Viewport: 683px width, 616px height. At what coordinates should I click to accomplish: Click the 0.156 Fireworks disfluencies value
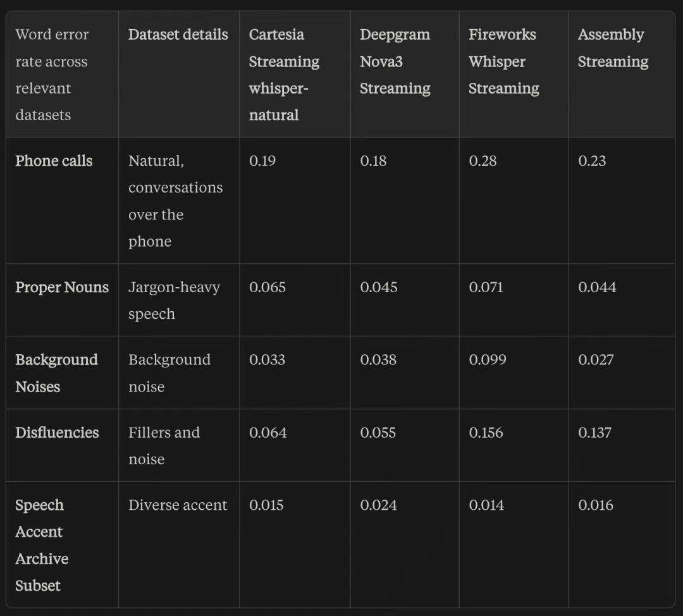486,432
